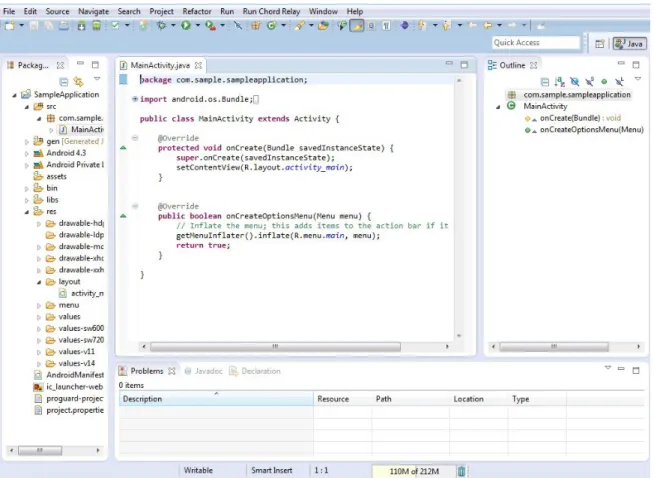Click the Previous Annotation icon
This screenshot has height=478, width=654.
coord(447,26)
